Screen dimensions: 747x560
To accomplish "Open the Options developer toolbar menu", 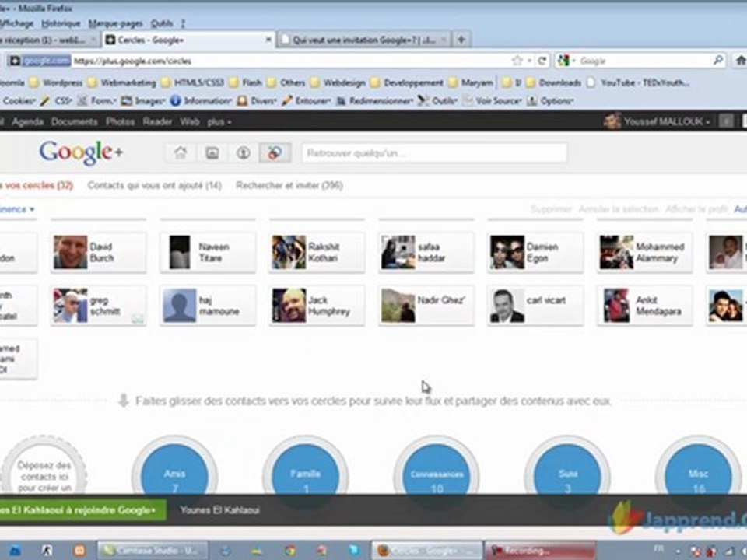I will tap(550, 101).
